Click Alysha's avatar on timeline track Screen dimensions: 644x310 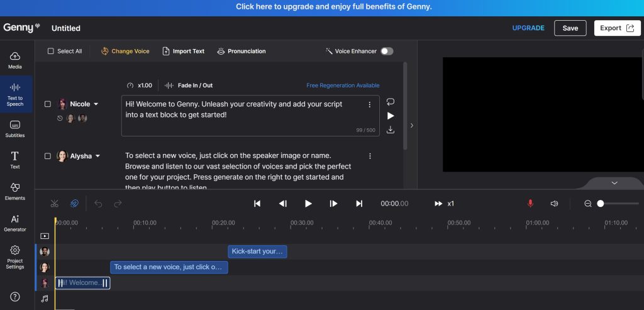45,267
